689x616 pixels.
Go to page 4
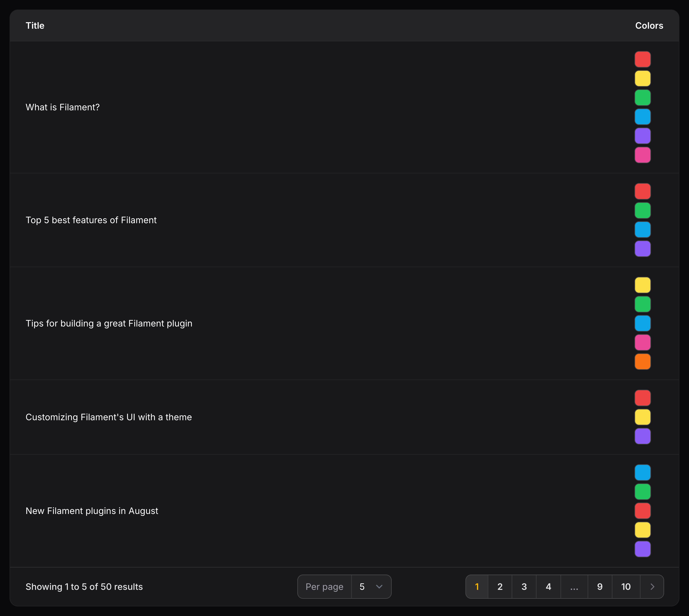pos(548,586)
